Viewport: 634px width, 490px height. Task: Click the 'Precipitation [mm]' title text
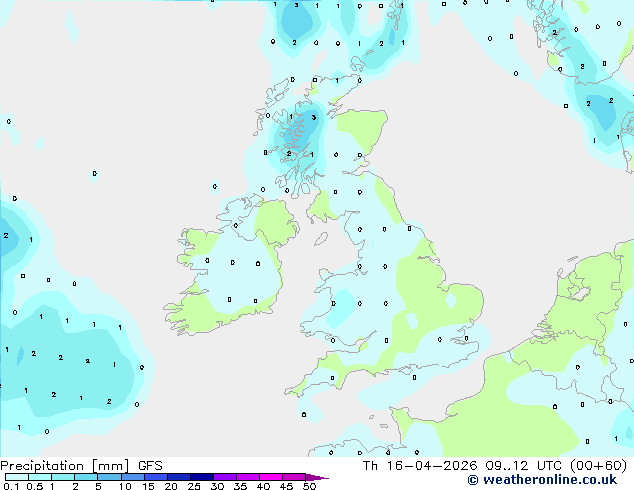(x=65, y=466)
